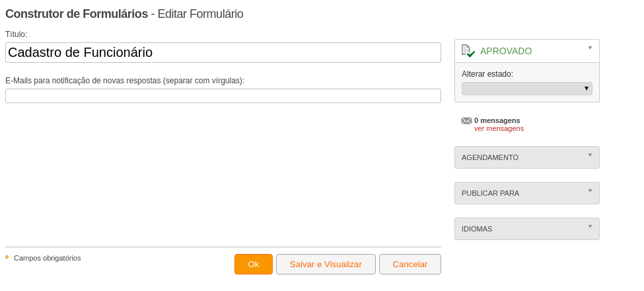The width and height of the screenshot is (644, 291).
Task: Click the Ok button
Action: click(254, 265)
